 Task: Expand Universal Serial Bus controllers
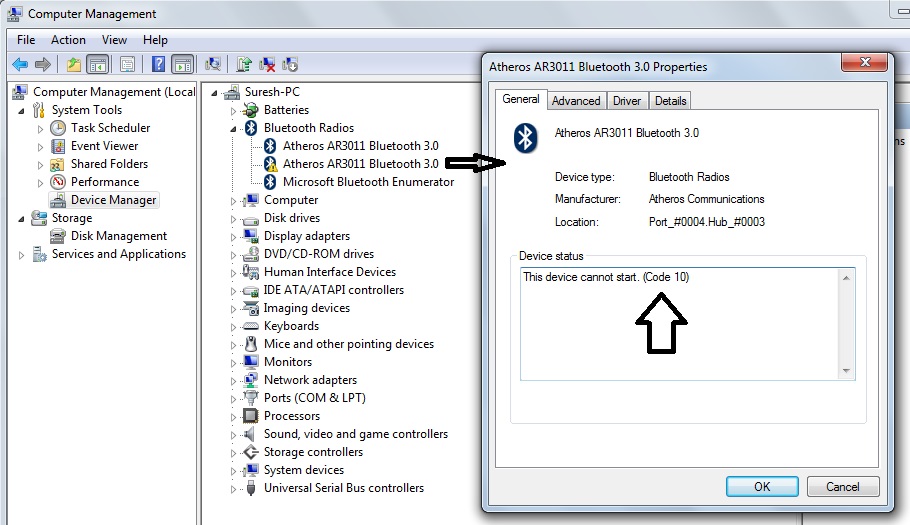pos(233,489)
